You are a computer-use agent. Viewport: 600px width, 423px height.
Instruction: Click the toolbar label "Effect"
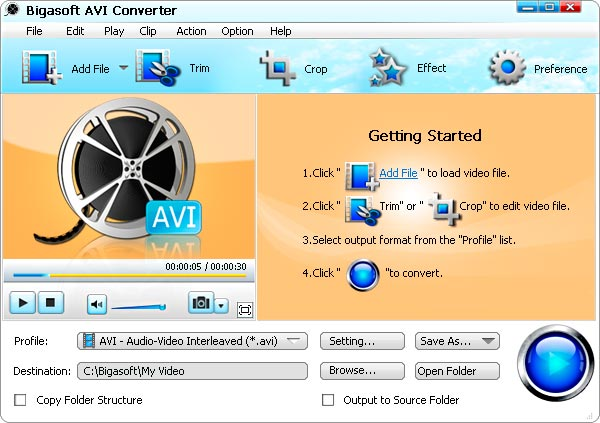click(431, 68)
